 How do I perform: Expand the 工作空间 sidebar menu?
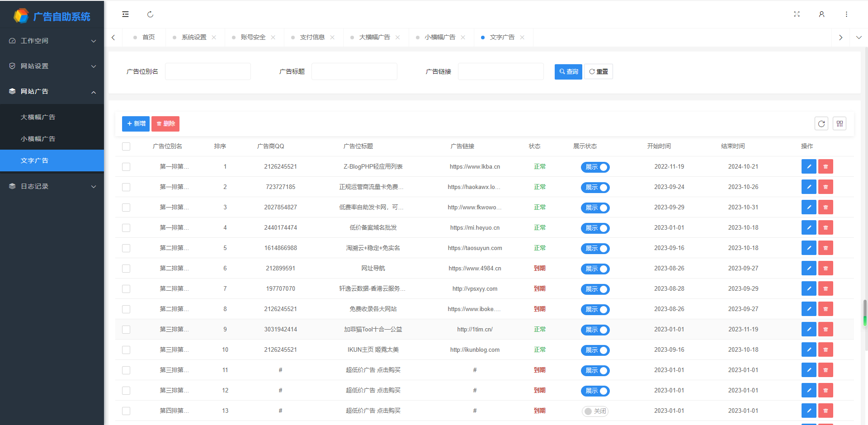52,41
